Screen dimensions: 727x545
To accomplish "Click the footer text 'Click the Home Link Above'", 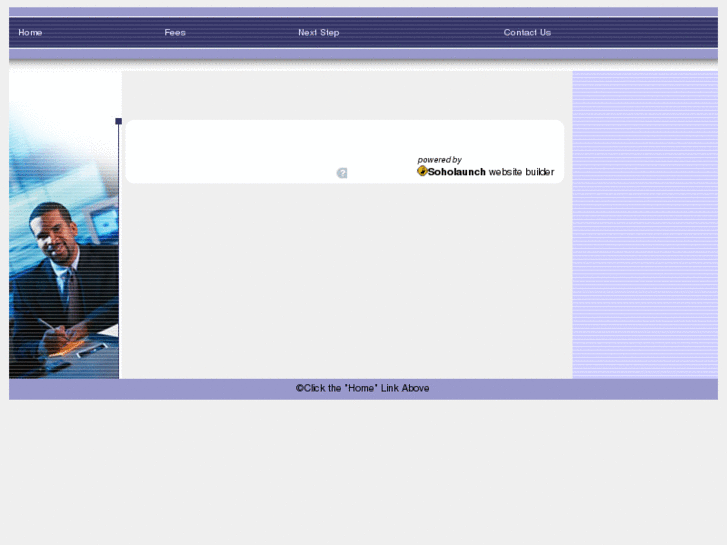I will click(363, 388).
